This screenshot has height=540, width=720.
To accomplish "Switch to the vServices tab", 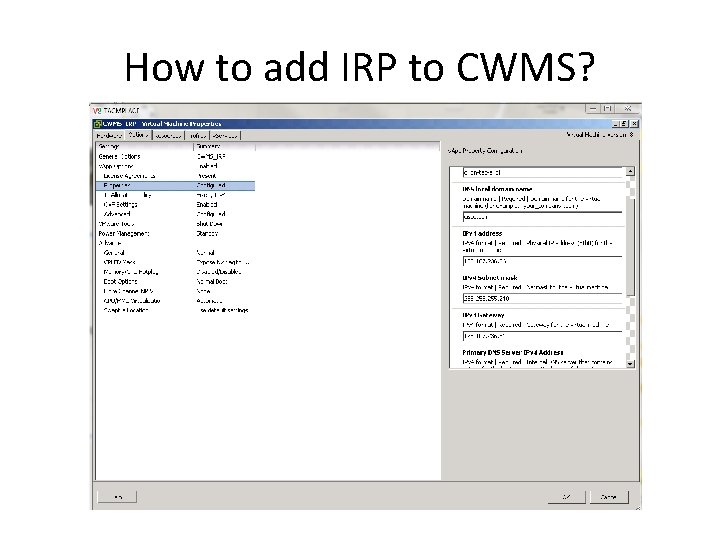I will point(225,135).
